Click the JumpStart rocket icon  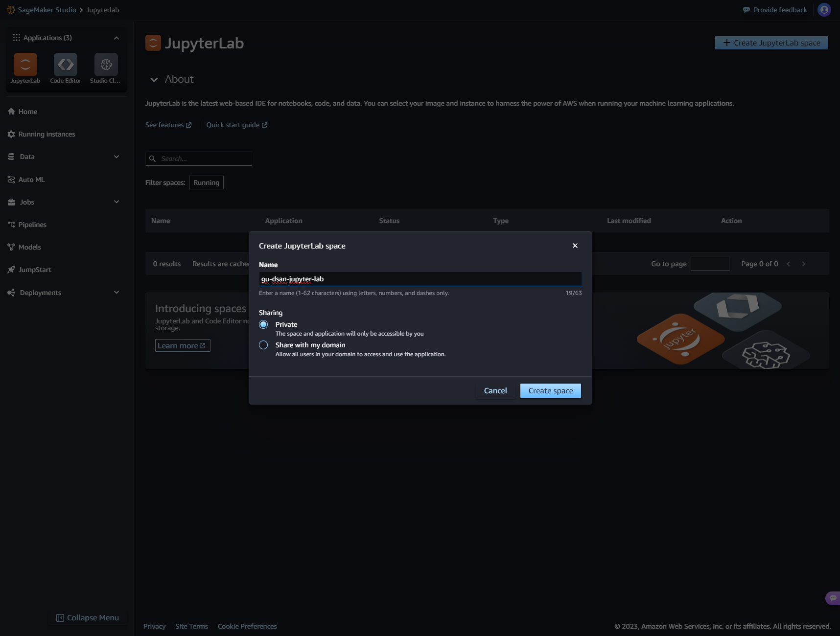(11, 270)
